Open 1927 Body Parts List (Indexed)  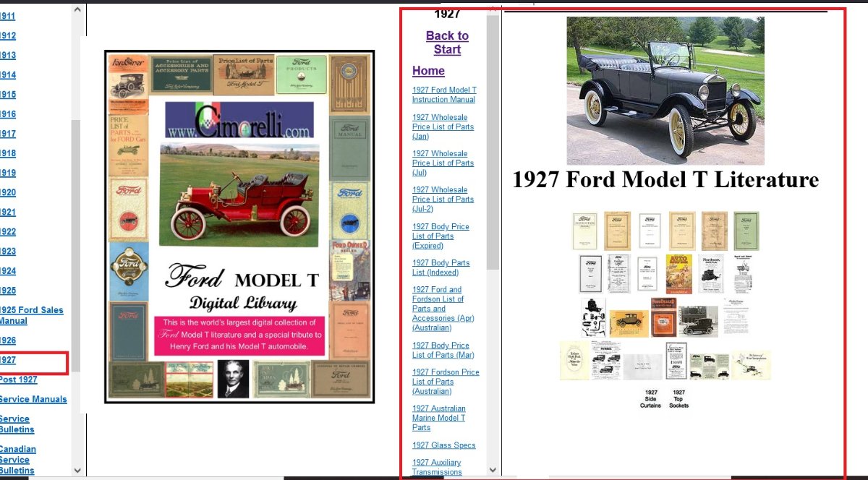click(441, 267)
